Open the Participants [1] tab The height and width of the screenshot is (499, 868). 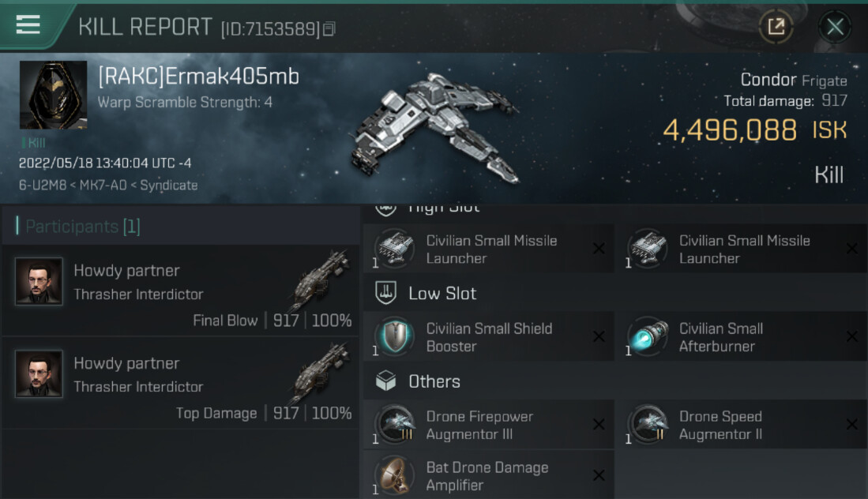[x=82, y=227]
